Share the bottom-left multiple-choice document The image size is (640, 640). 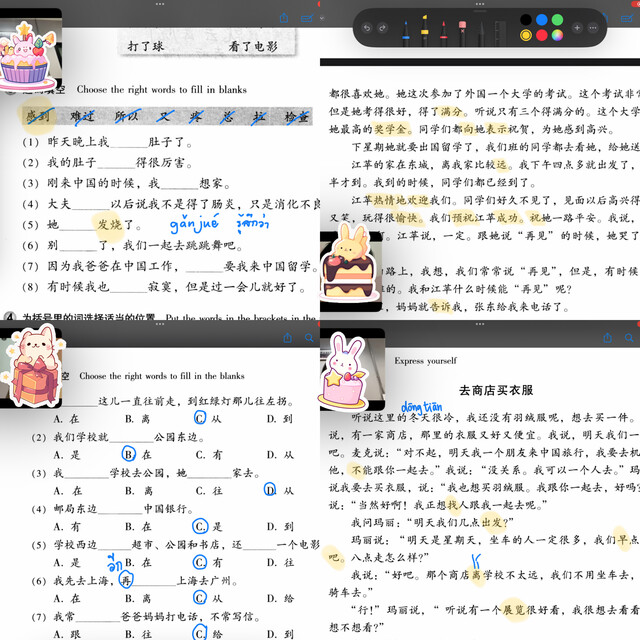pyautogui.click(x=288, y=338)
